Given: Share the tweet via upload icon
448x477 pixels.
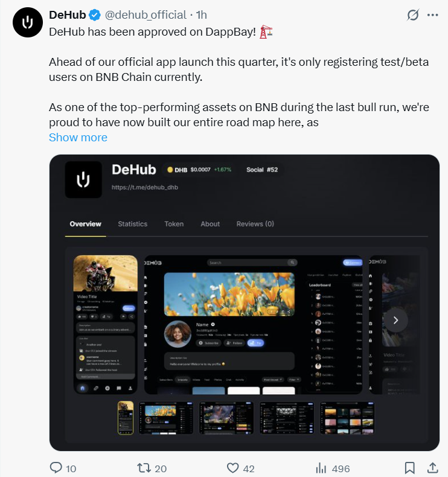Looking at the screenshot, I should click(x=432, y=467).
